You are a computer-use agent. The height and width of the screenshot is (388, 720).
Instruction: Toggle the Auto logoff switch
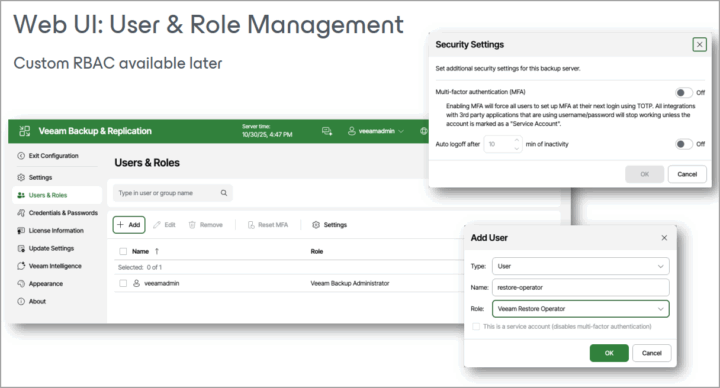pyautogui.click(x=683, y=144)
